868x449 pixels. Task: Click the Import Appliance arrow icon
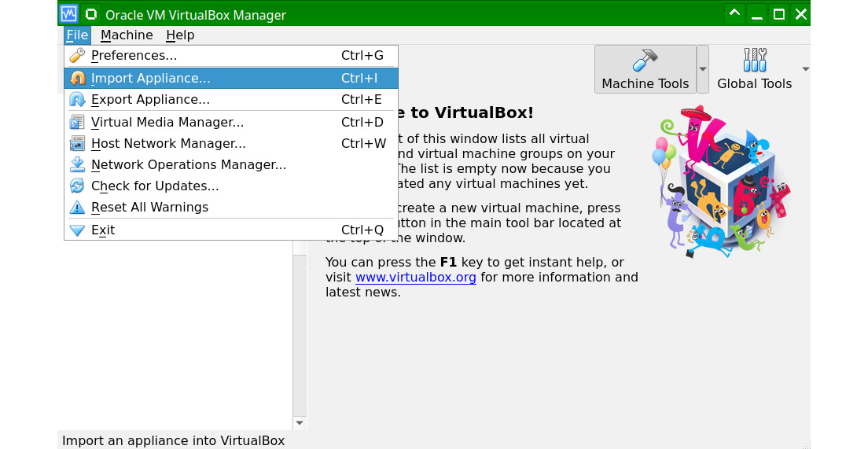coord(77,79)
